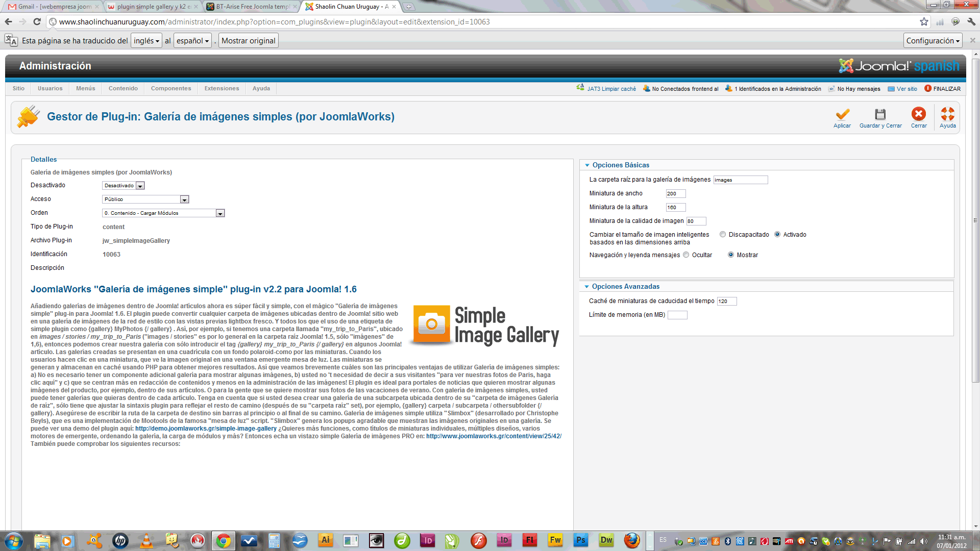Screen dimensions: 980x551
Task: Click the Aplicar checkmark icon
Action: point(842,114)
